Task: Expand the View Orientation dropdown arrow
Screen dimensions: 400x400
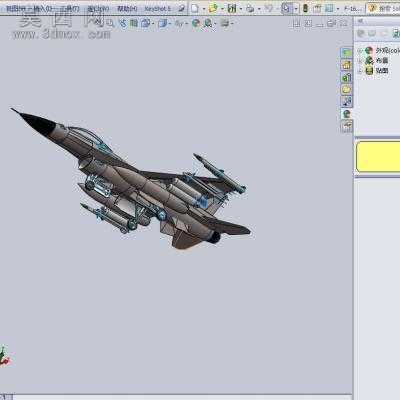Action: pyautogui.click(x=153, y=23)
